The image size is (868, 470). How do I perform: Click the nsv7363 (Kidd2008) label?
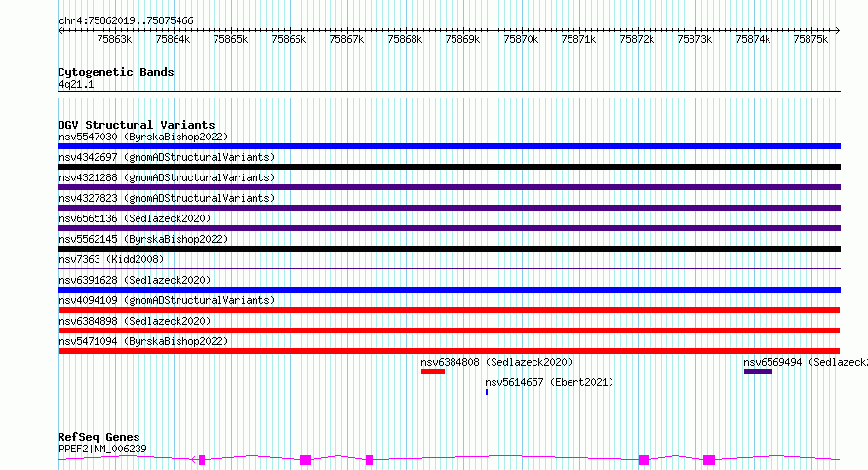(111, 259)
